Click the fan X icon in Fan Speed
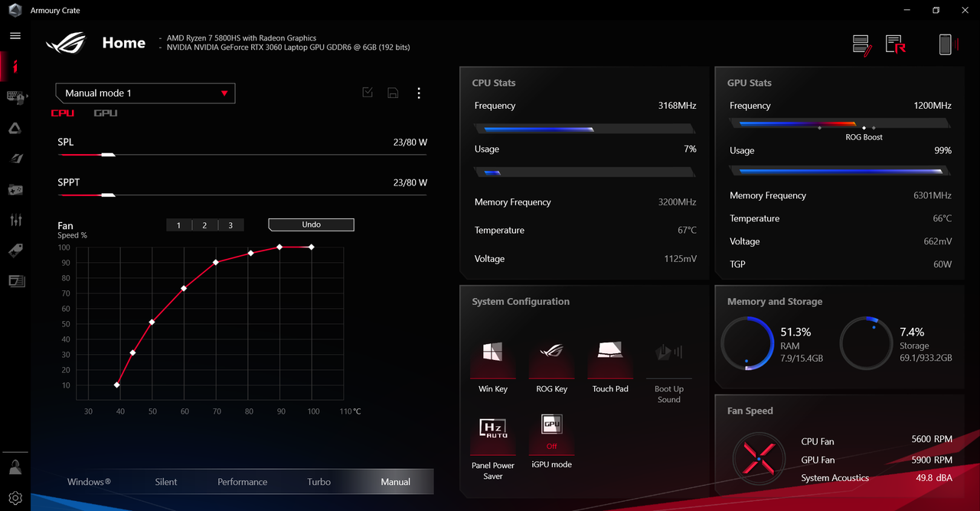 [x=758, y=459]
